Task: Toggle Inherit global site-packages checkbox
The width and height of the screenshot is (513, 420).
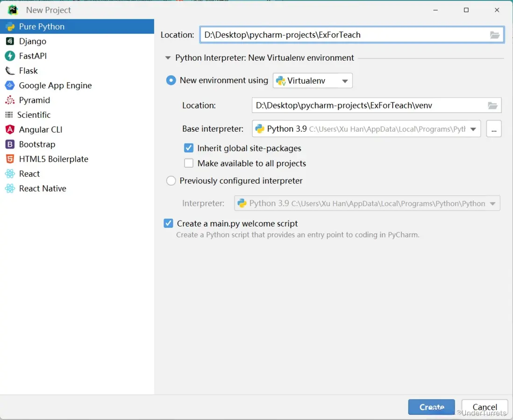Action: click(189, 148)
